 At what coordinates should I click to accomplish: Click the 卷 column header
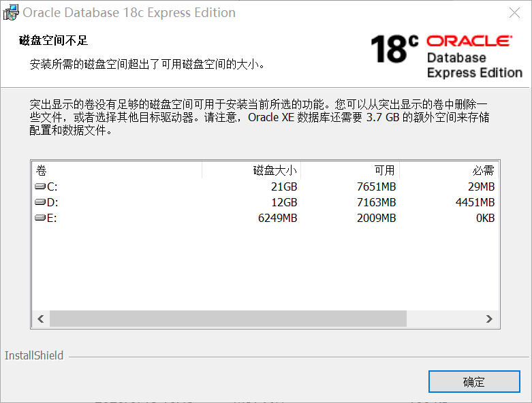click(117, 170)
